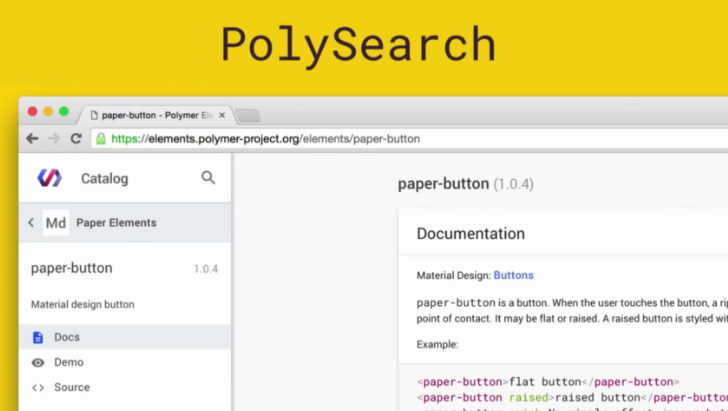728x411 pixels.
Task: Click the address bar URL field
Action: (409, 139)
